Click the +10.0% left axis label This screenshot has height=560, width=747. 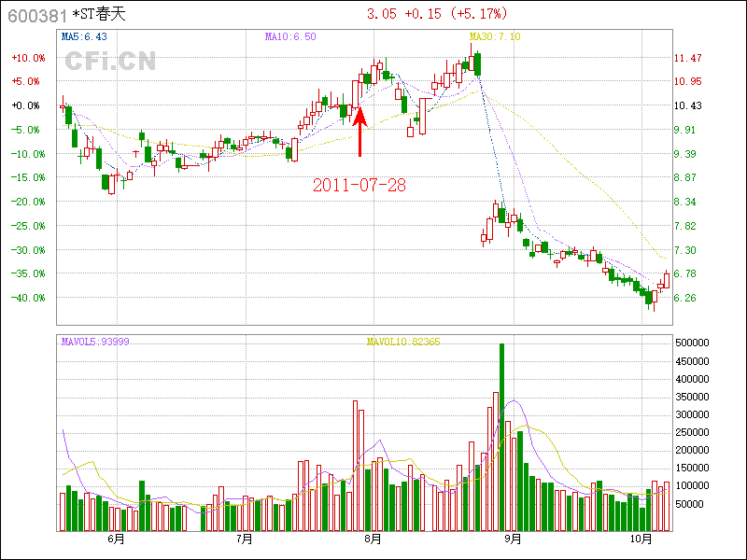coord(28,58)
